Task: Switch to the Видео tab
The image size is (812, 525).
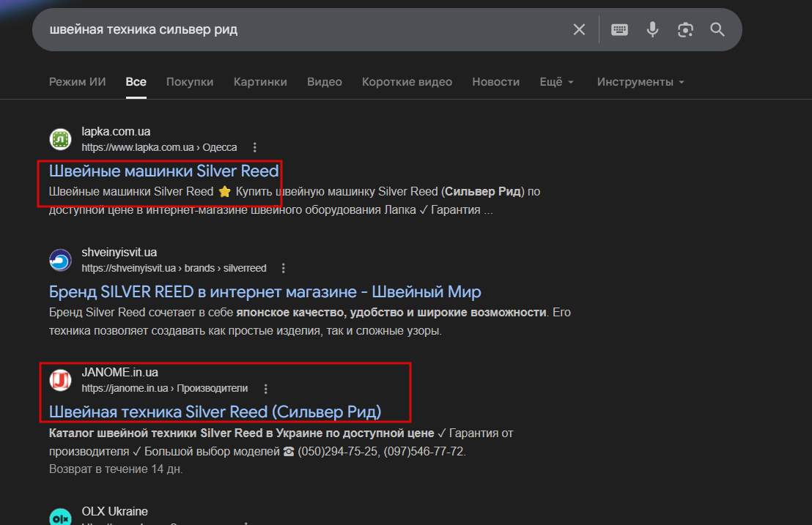Action: point(324,82)
